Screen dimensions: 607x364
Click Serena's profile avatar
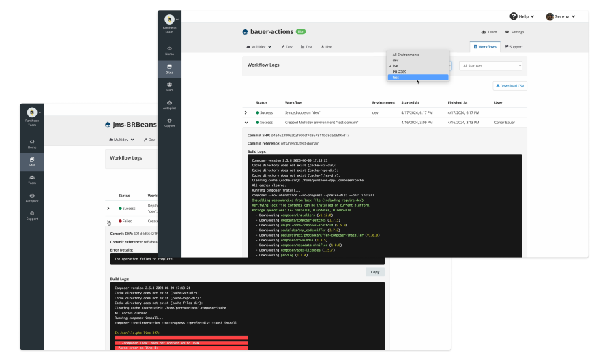pyautogui.click(x=550, y=16)
